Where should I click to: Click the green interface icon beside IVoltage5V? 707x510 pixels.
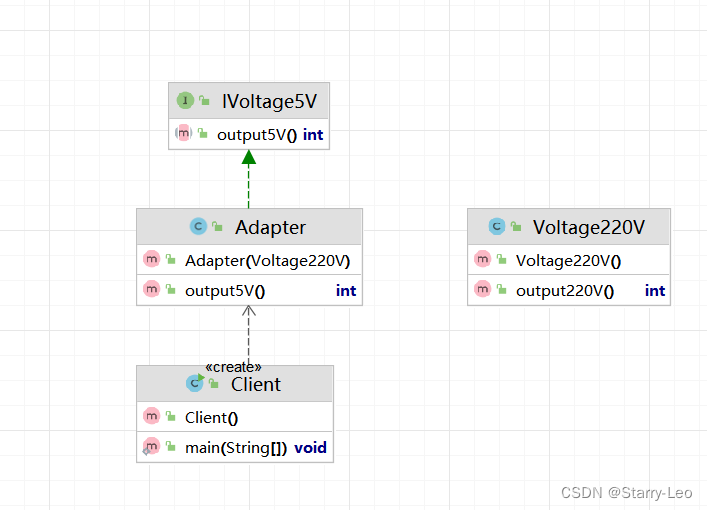coord(185,101)
